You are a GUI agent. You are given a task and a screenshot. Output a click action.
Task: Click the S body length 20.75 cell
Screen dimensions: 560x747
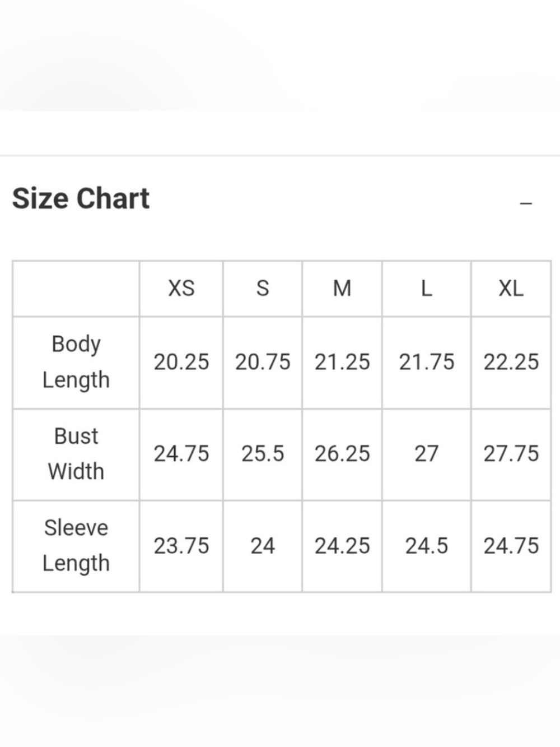click(x=263, y=363)
